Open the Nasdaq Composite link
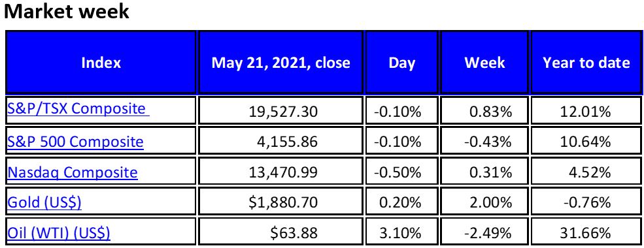The height and width of the screenshot is (248, 644). coord(73,172)
